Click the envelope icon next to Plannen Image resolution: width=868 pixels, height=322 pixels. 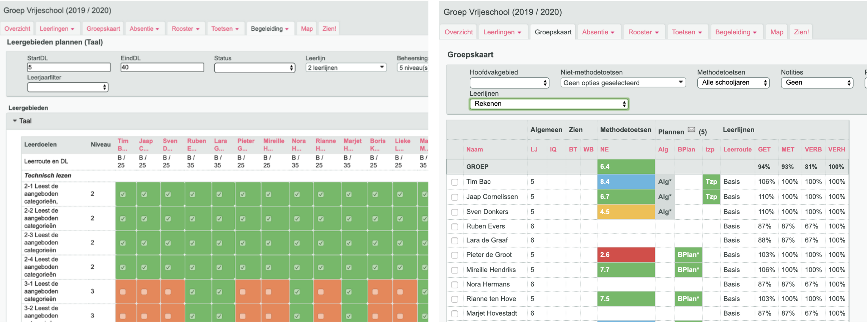click(691, 130)
